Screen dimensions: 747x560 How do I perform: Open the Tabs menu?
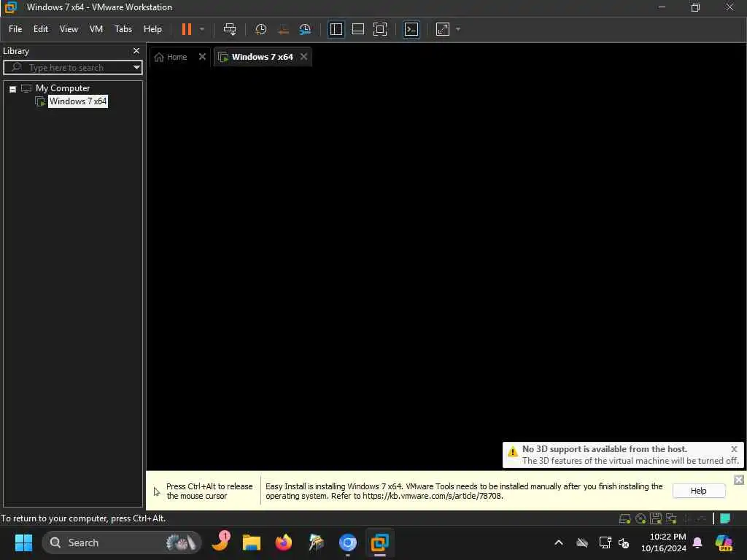click(123, 29)
